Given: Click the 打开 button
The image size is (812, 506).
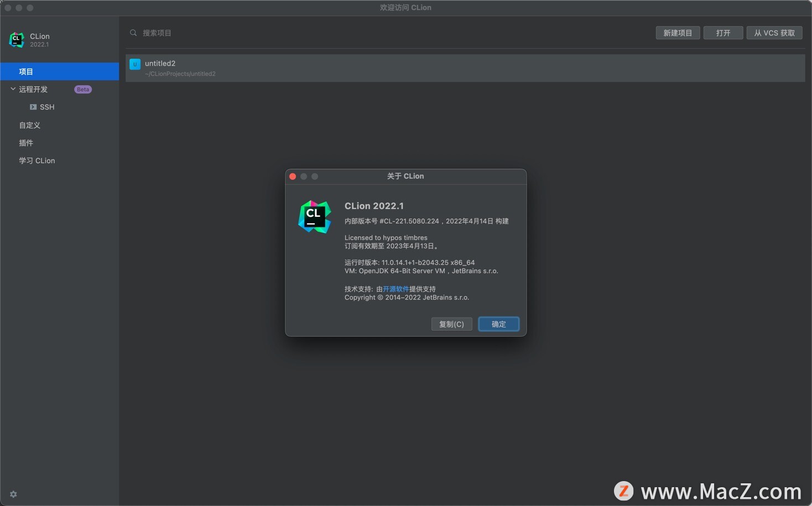Looking at the screenshot, I should coord(723,33).
